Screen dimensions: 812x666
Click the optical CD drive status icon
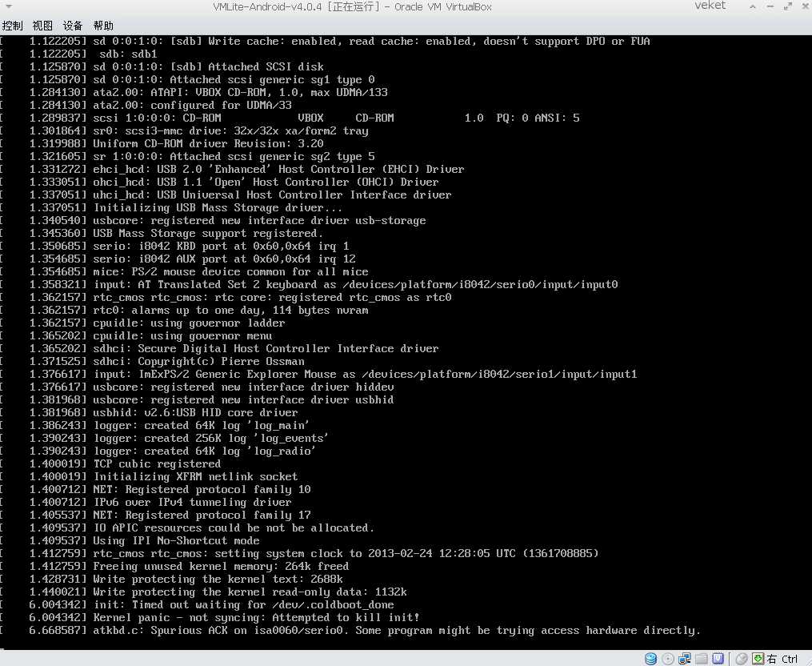[668, 659]
